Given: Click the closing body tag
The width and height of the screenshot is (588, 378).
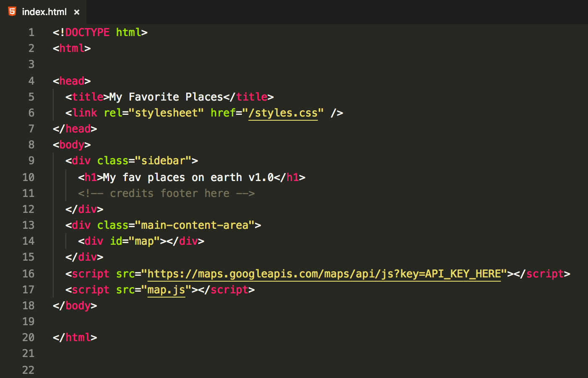Looking at the screenshot, I should pyautogui.click(x=75, y=306).
